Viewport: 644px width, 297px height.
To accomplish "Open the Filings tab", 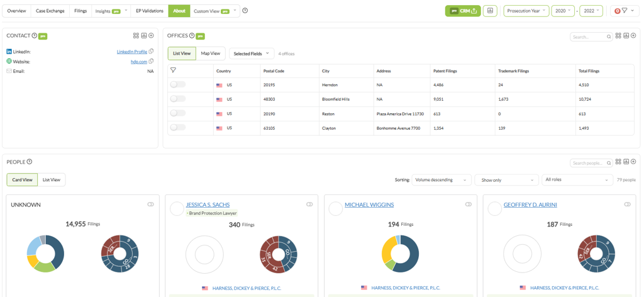I will pos(80,11).
